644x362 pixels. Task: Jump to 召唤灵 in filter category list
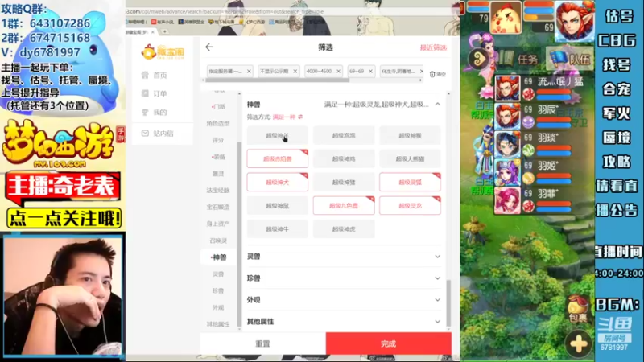(218, 241)
